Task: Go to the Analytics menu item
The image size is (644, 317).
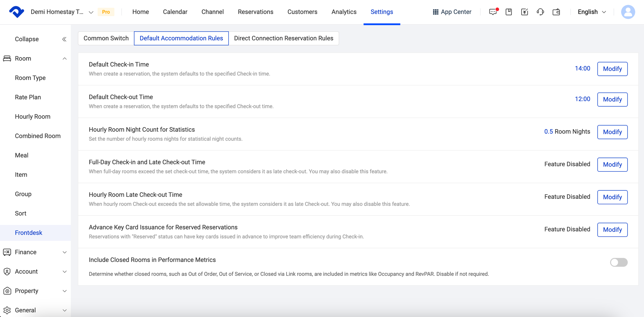Action: (344, 12)
